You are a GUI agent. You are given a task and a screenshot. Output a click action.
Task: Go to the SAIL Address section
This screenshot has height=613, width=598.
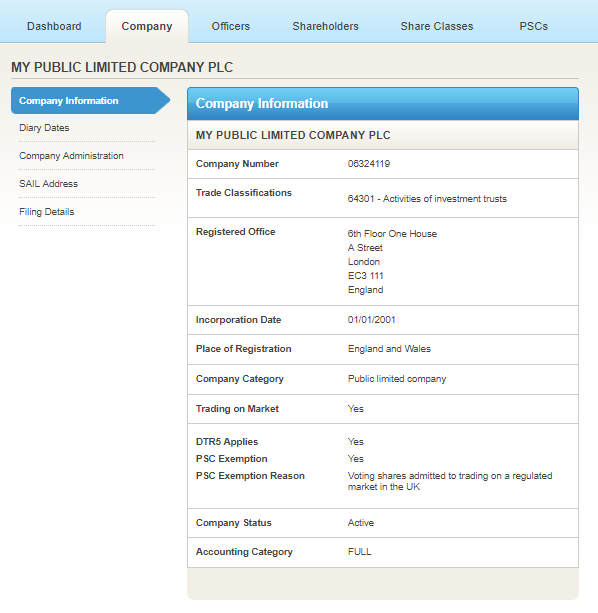click(48, 184)
